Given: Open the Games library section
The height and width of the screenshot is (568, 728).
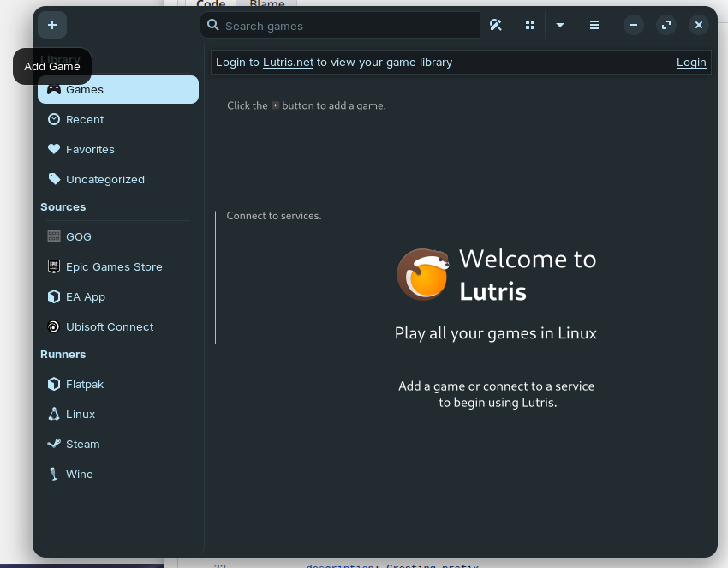Looking at the screenshot, I should (x=85, y=89).
